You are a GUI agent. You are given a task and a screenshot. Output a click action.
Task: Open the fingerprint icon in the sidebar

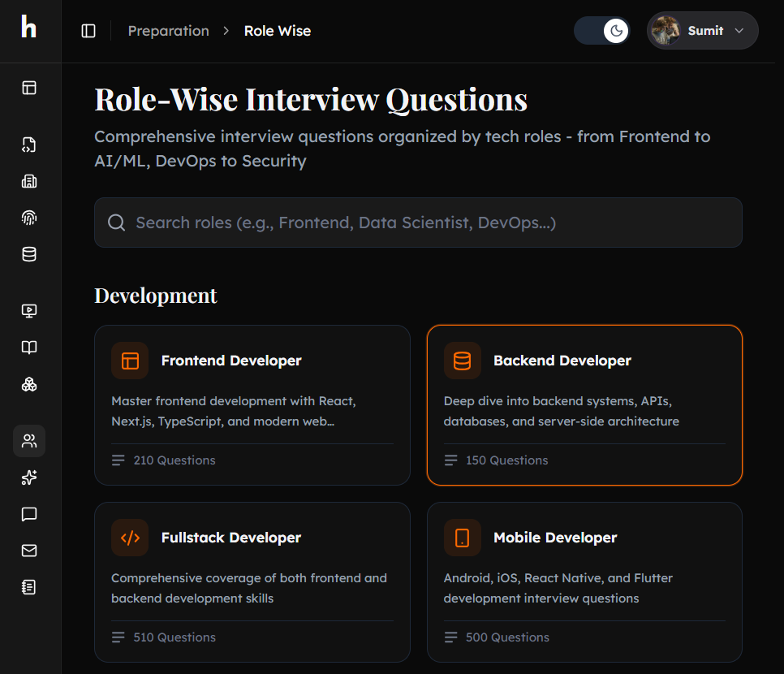pos(29,218)
